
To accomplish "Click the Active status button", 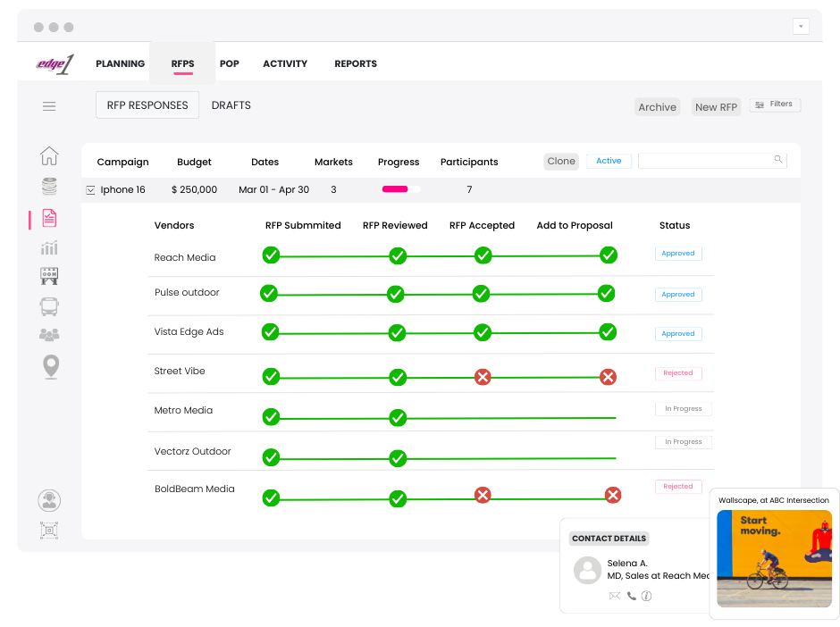I will pyautogui.click(x=609, y=161).
